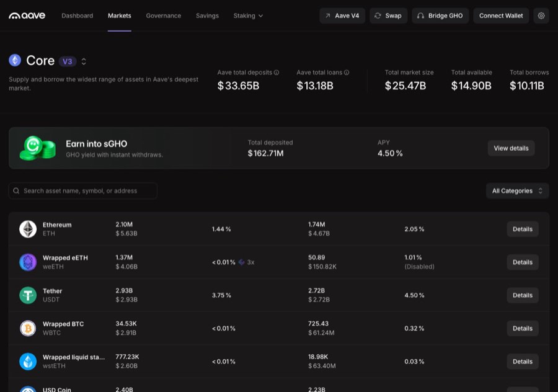Click the Wrapped eETH token icon
The width and height of the screenshot is (558, 392).
click(28, 262)
